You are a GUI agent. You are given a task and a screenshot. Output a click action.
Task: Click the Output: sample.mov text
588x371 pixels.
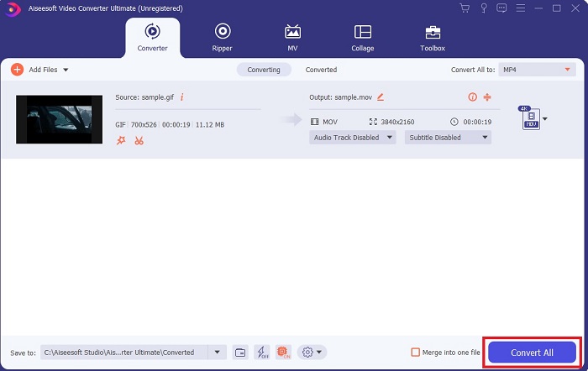[340, 97]
